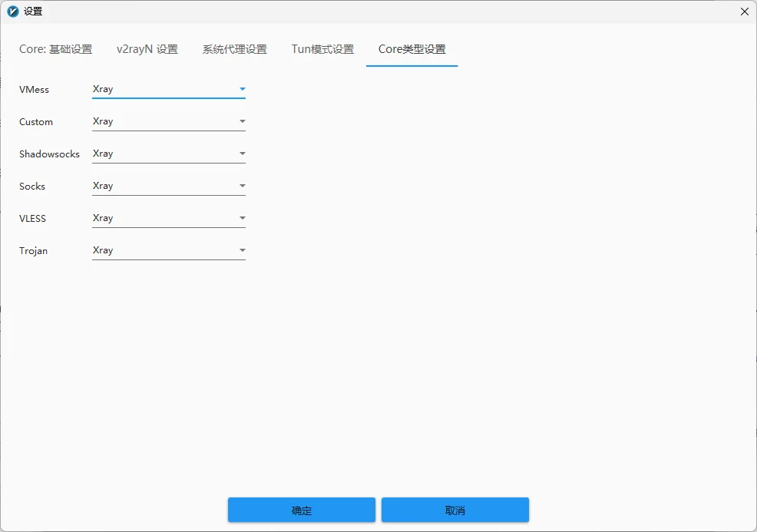Viewport: 757px width, 532px height.
Task: Open the VMess core type dropdown
Action: 168,89
